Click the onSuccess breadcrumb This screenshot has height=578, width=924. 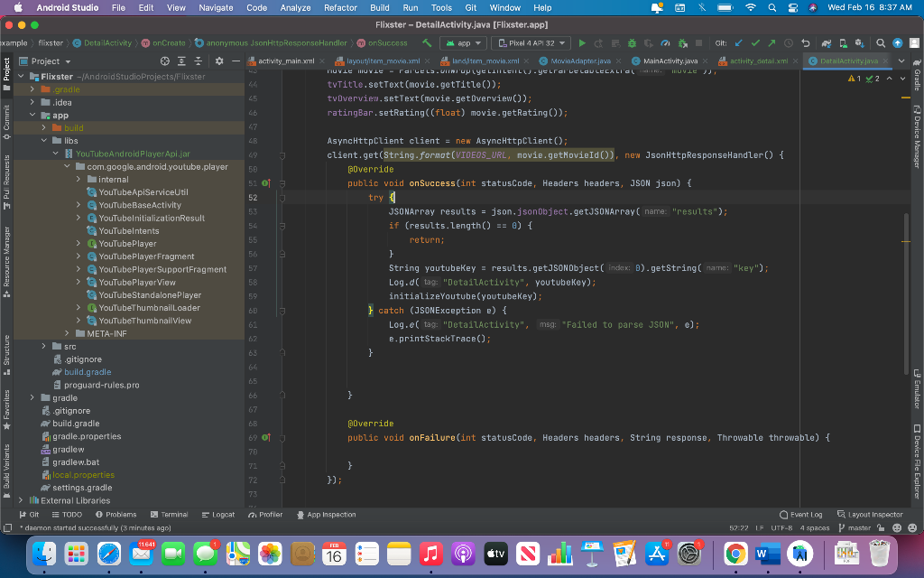(383, 43)
